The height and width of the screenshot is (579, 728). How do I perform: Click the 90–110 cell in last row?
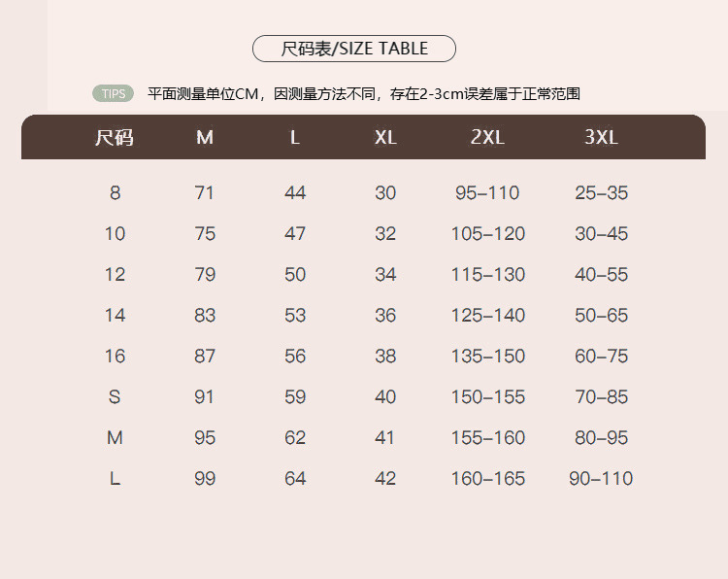(x=601, y=479)
